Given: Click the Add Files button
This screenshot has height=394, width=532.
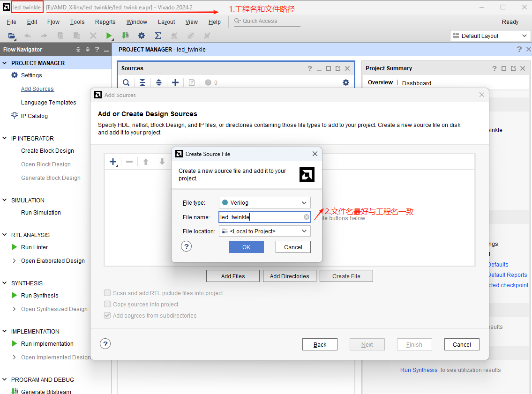Looking at the screenshot, I should coord(233,276).
